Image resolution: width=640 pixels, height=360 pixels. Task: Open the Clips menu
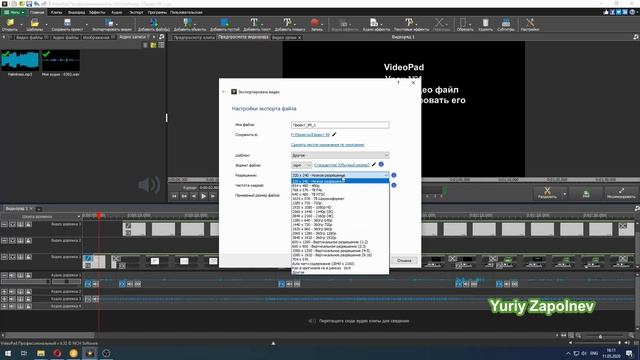point(56,12)
